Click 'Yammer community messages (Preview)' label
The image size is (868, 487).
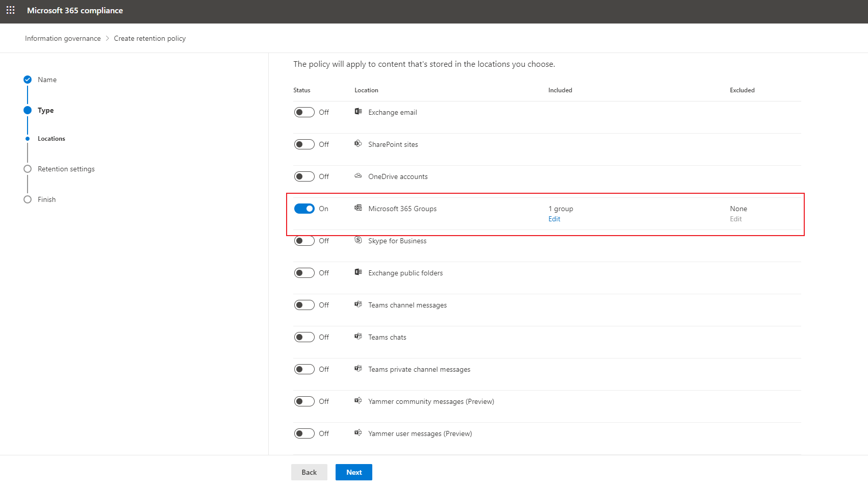[431, 401]
